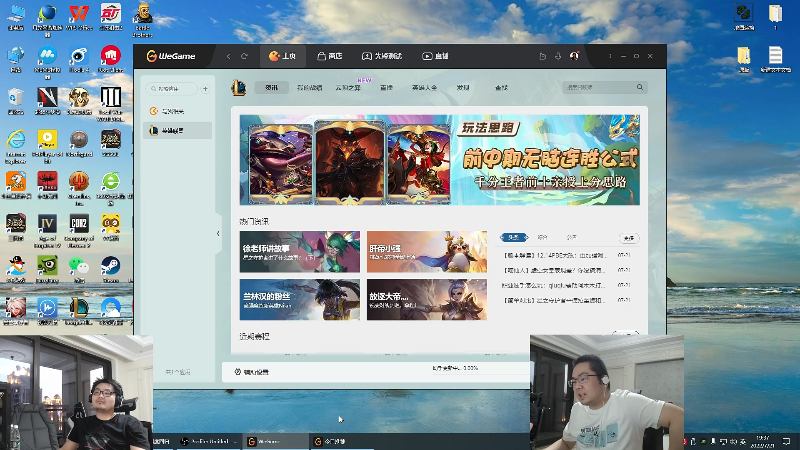The image size is (800, 450).
Task: Click the in-game search input box
Action: (598, 88)
